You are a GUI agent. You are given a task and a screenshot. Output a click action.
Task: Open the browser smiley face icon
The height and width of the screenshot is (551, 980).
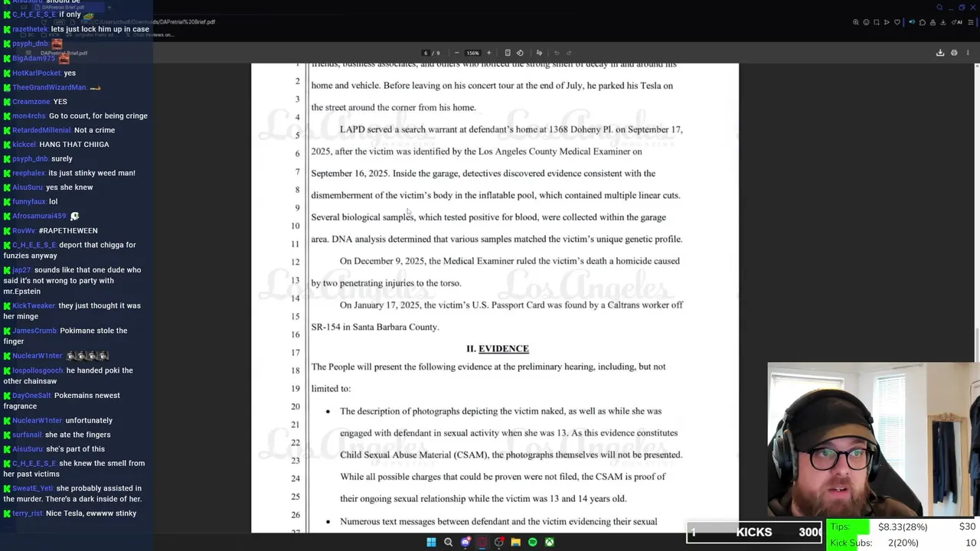pos(867,22)
